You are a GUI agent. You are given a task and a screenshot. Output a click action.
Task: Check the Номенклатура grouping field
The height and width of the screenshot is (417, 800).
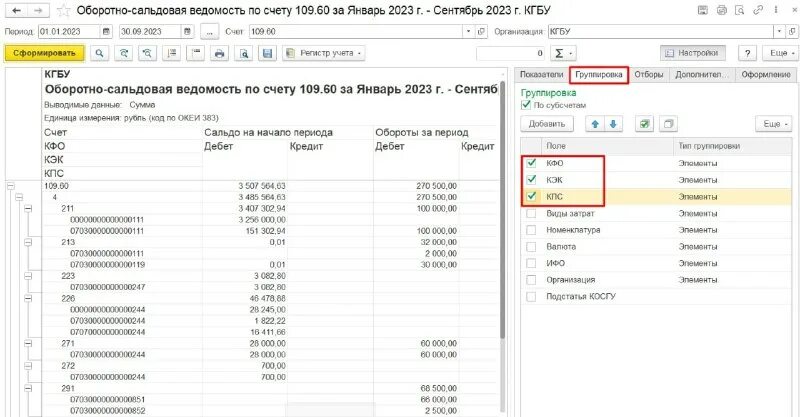(x=532, y=230)
